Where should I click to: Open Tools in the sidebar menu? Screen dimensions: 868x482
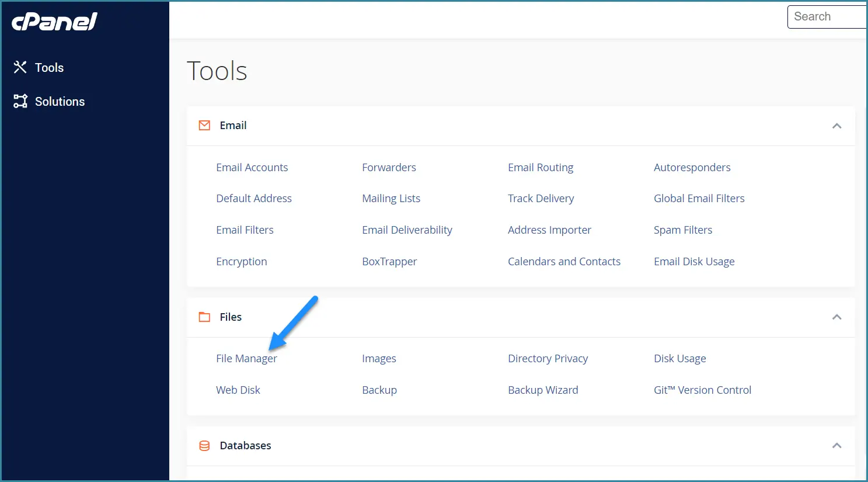pos(49,68)
